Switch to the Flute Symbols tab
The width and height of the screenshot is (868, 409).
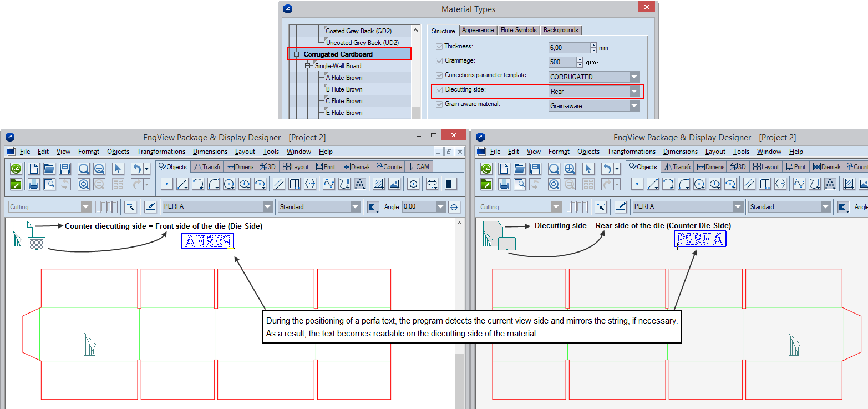pos(518,30)
